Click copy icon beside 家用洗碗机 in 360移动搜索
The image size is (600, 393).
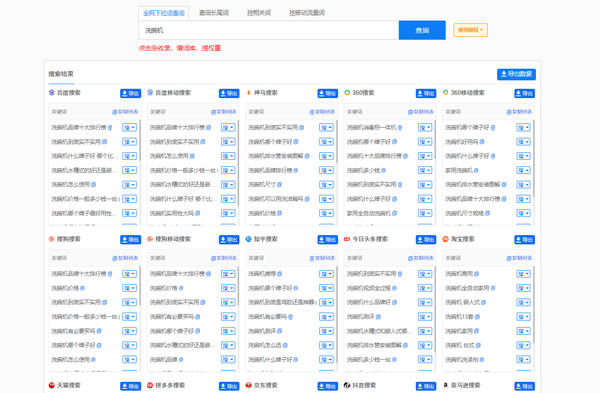(476, 170)
